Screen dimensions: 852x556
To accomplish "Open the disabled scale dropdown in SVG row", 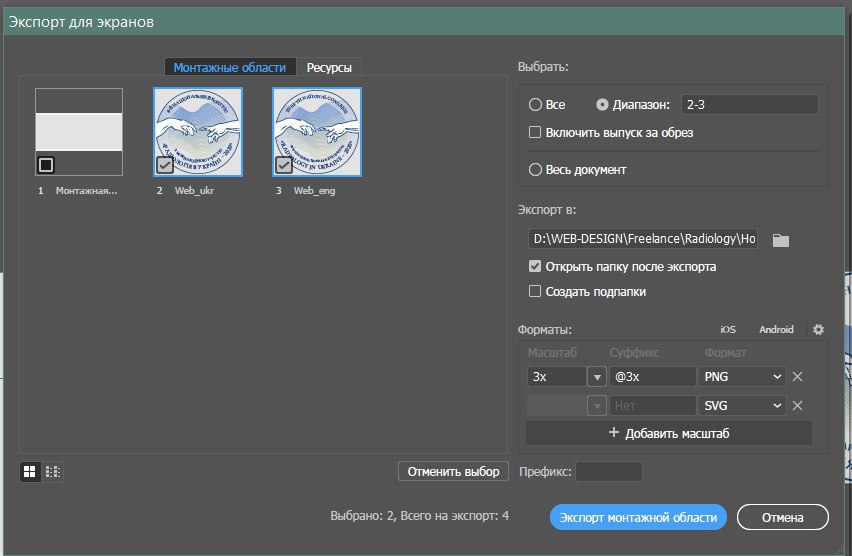I will [x=597, y=405].
